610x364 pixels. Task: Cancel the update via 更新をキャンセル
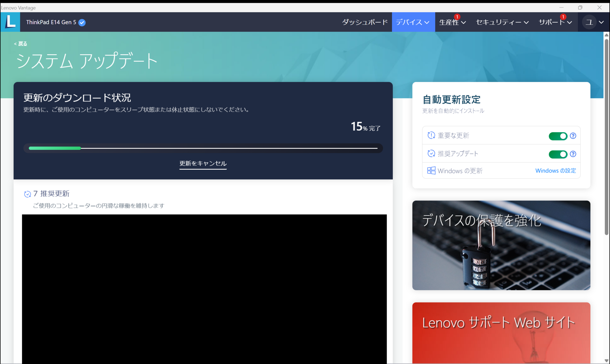203,163
